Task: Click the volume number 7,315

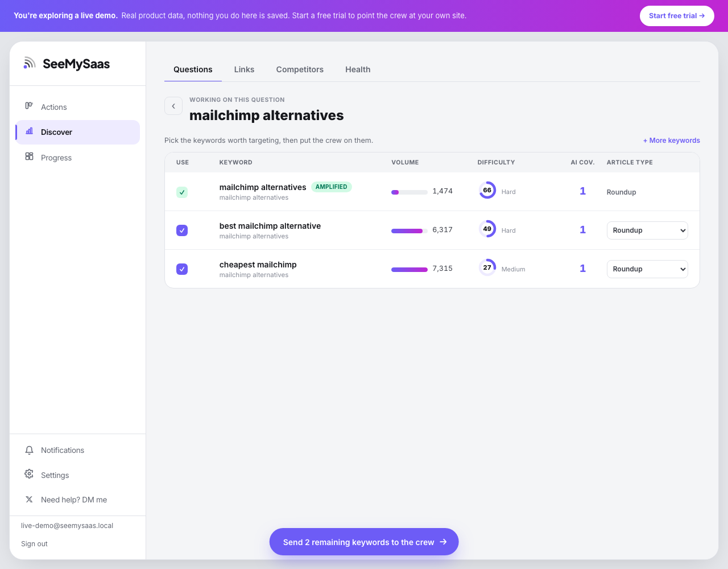Action: [442, 269]
